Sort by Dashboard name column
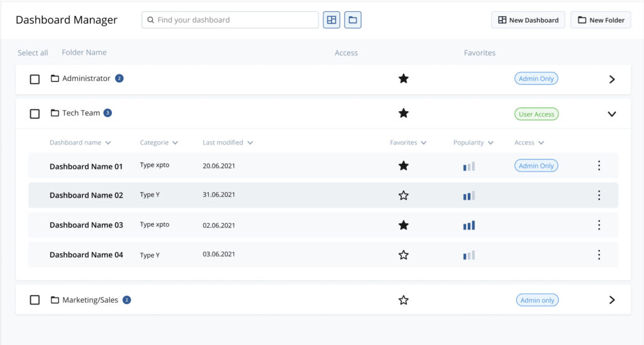Image resolution: width=644 pixels, height=345 pixels. coord(80,143)
